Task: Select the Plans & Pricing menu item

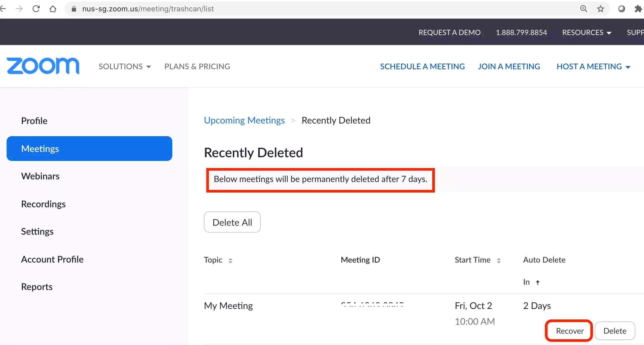Action: (197, 67)
